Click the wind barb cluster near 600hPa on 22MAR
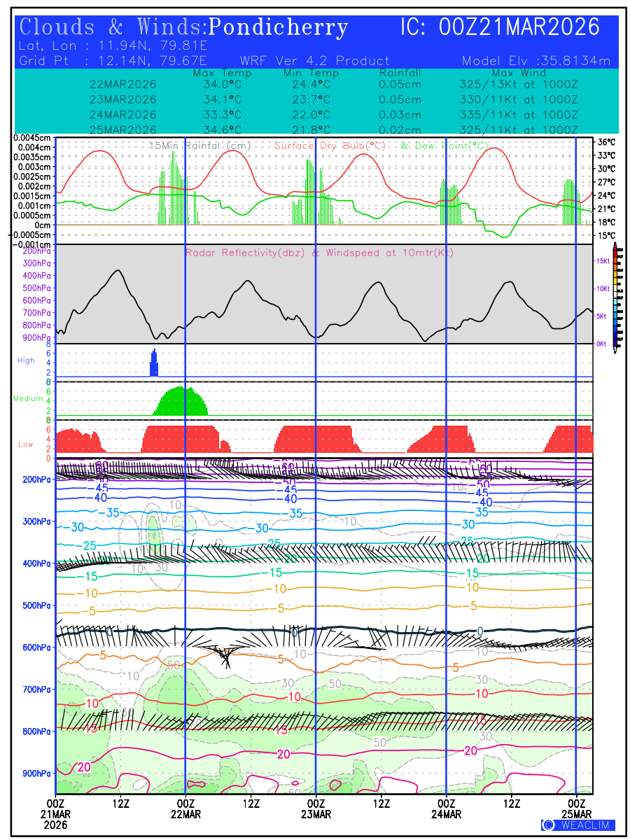This screenshot has height=840, width=630. click(x=225, y=655)
